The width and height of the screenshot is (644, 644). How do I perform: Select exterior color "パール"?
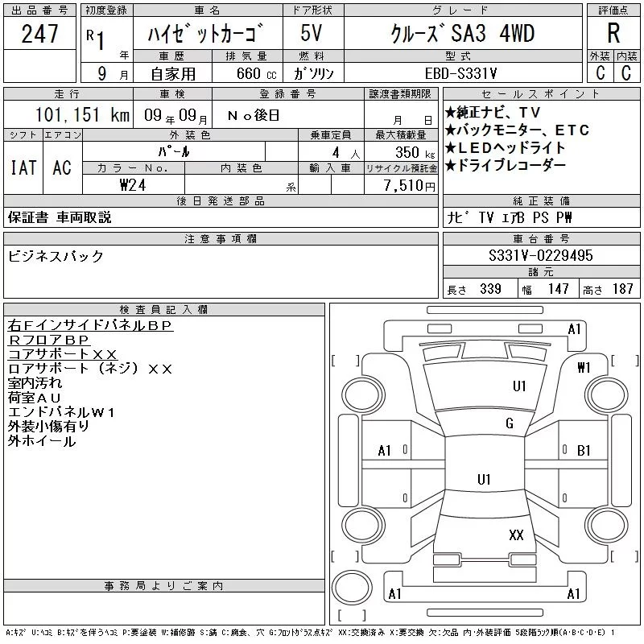[174, 151]
